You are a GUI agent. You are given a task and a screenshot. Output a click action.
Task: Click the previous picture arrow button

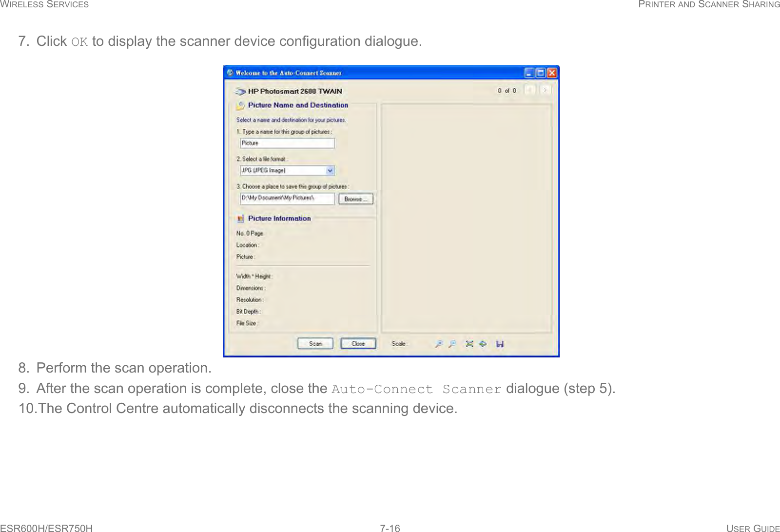(531, 90)
